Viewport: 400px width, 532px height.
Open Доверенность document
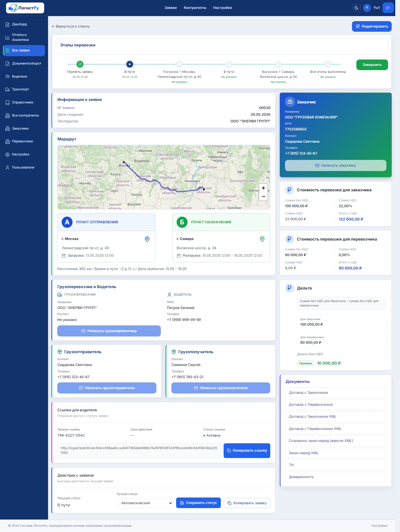pyautogui.click(x=336, y=477)
